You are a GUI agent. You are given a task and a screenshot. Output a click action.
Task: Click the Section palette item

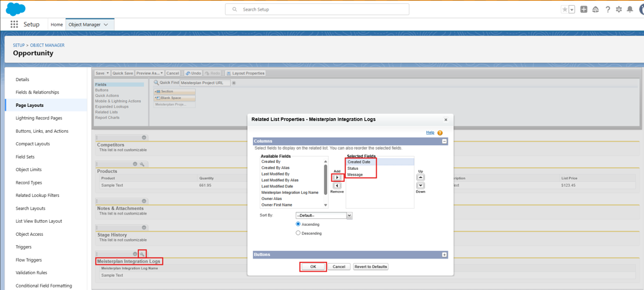174,91
